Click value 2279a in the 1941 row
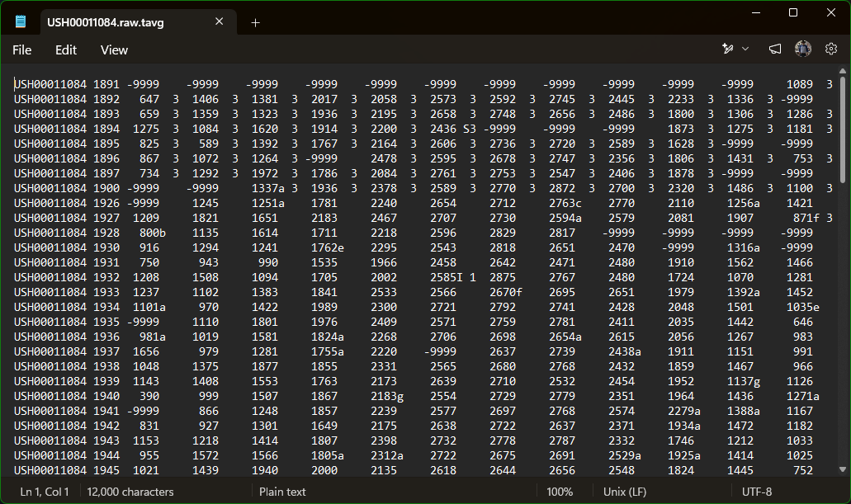This screenshot has width=851, height=504. (x=684, y=411)
